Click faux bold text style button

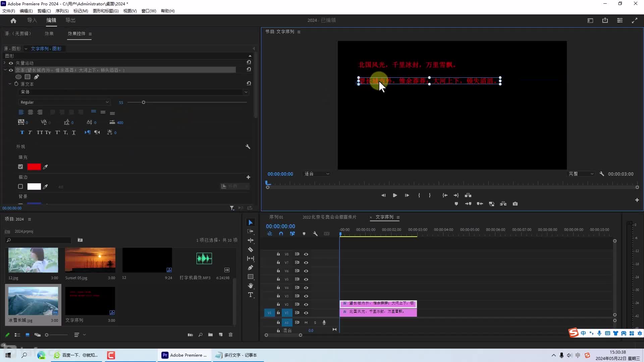[22, 132]
